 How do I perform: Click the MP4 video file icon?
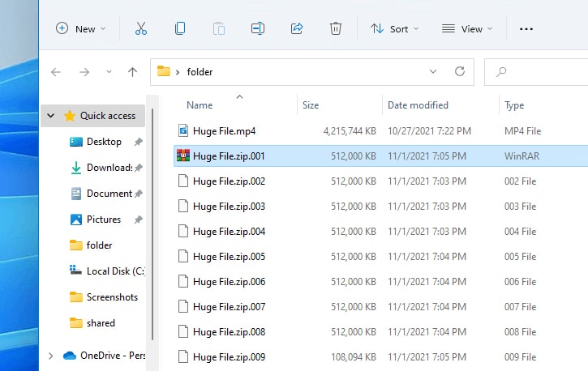pos(183,130)
